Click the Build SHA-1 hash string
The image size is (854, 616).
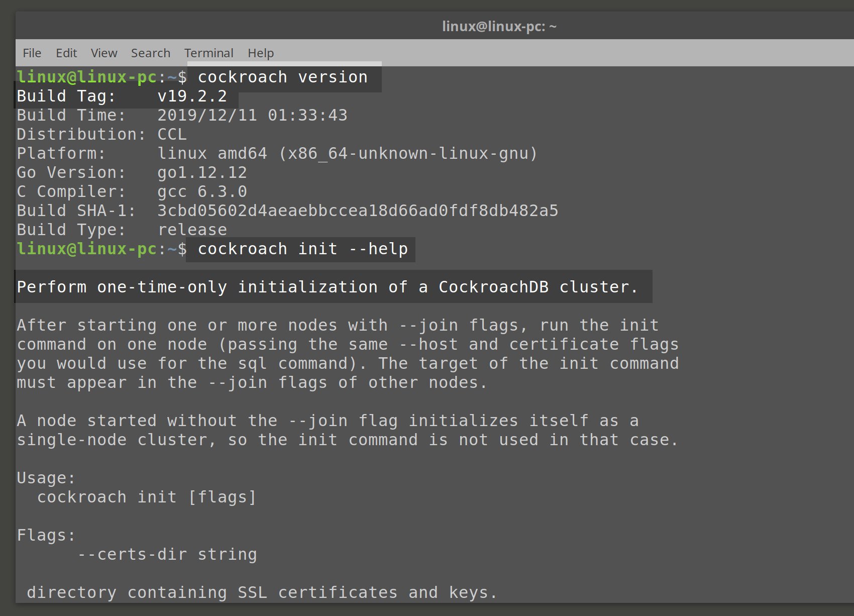tap(358, 211)
